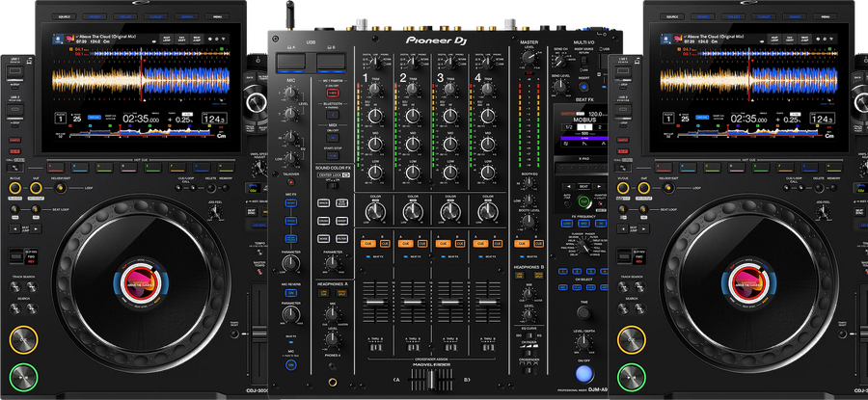Viewport: 868px width, 400px height.
Task: Touch the right deck jog wheel center display
Action: [x=748, y=282]
